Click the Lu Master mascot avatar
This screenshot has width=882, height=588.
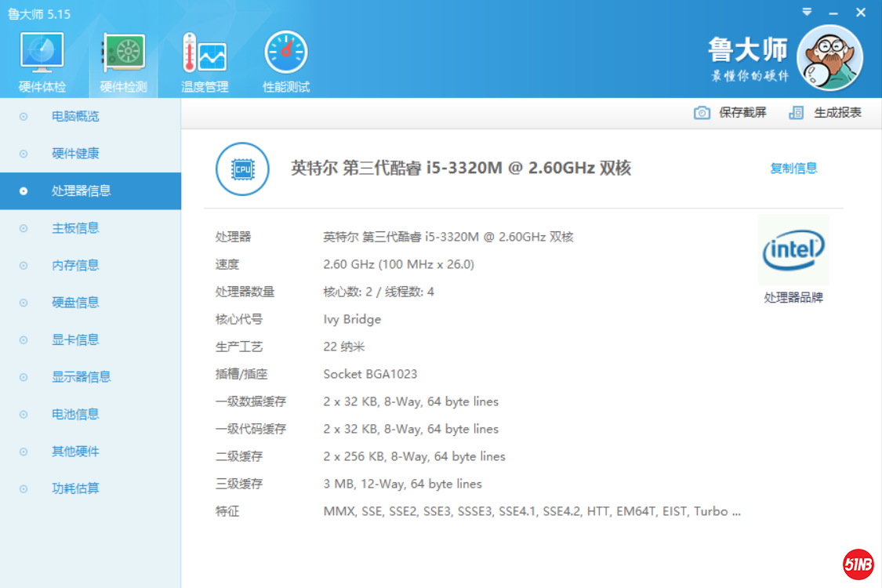pyautogui.click(x=829, y=58)
